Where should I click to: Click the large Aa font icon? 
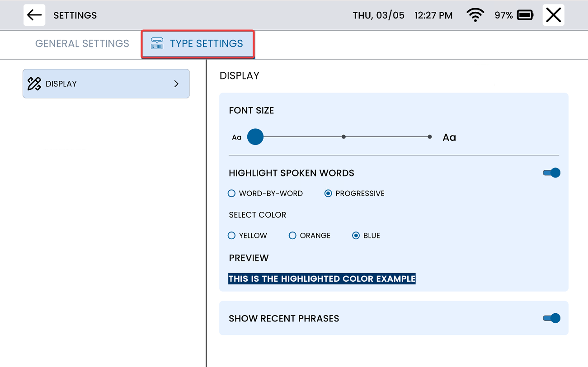click(x=449, y=138)
